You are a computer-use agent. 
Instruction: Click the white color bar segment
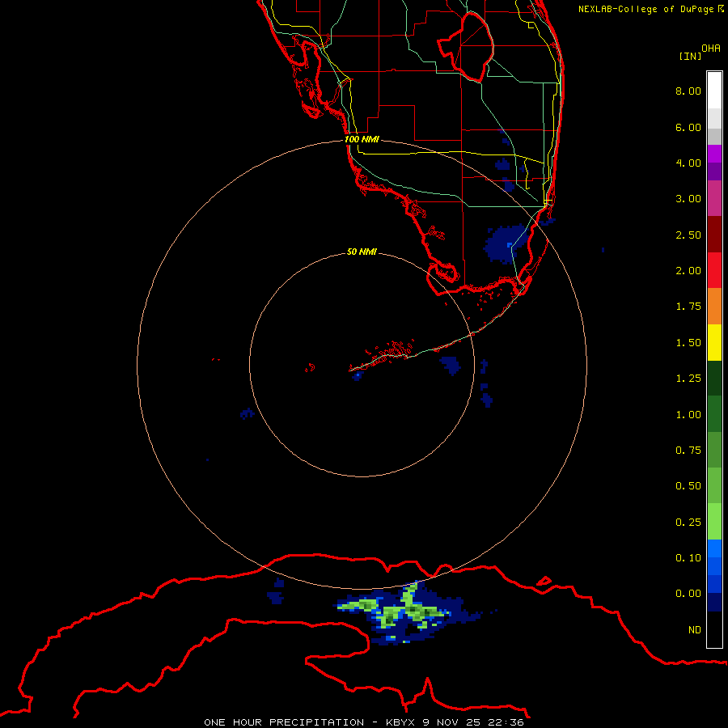(x=714, y=90)
